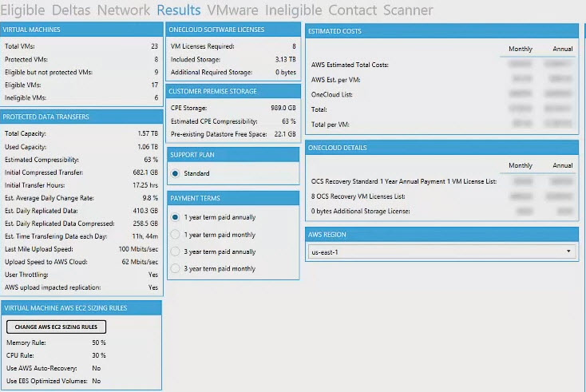Click the Protected Data Transfers panel header

[81, 117]
